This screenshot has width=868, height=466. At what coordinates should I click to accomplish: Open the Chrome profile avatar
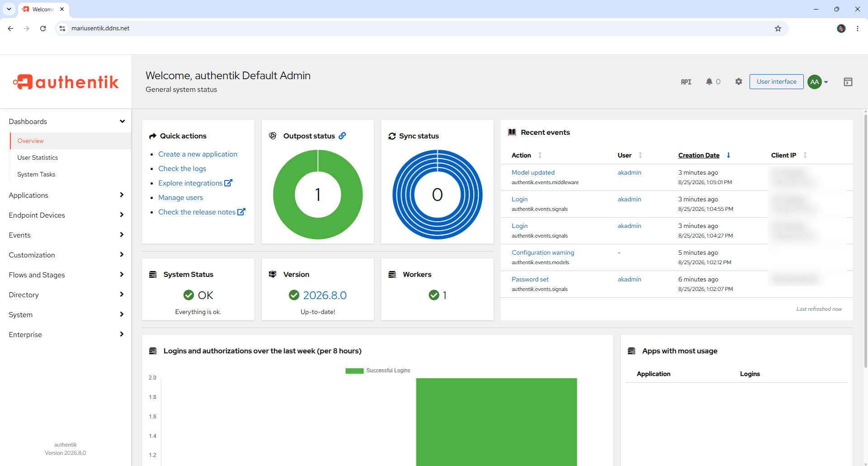841,29
